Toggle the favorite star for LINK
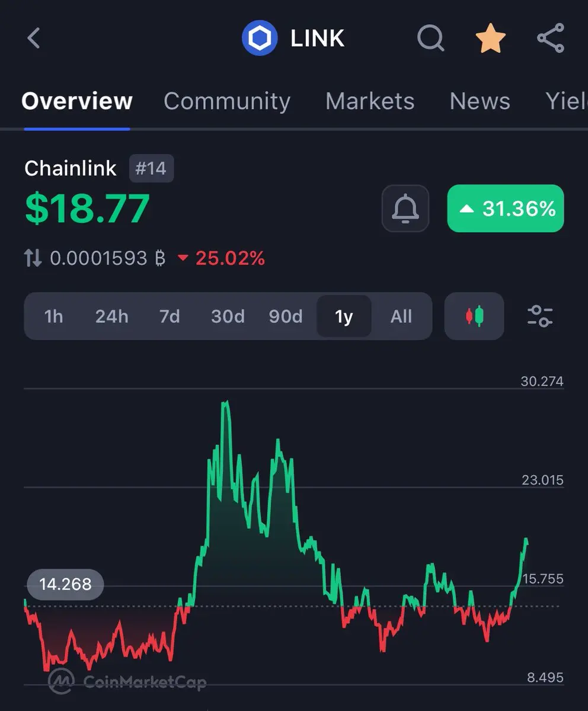This screenshot has height=711, width=588. [491, 39]
